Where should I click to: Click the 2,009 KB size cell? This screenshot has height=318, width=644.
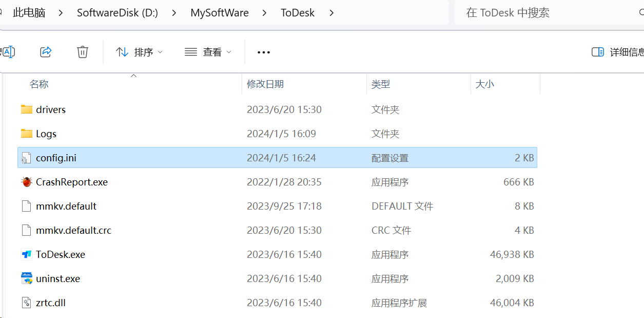click(x=515, y=278)
